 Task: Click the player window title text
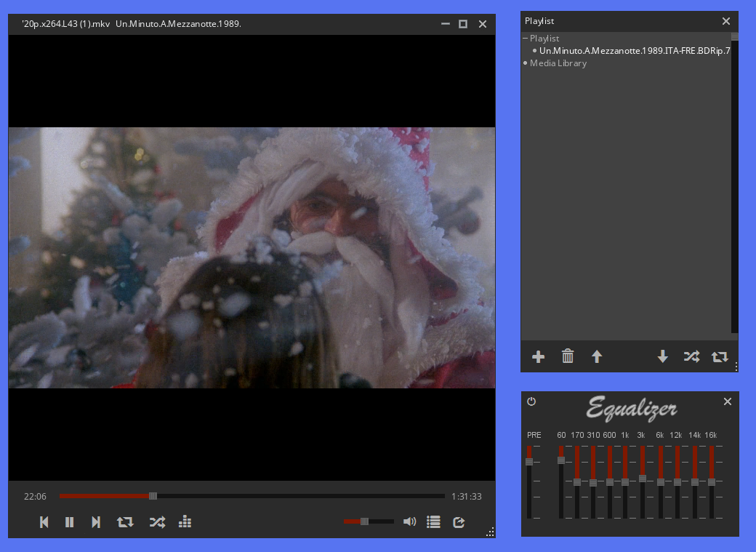tap(132, 24)
